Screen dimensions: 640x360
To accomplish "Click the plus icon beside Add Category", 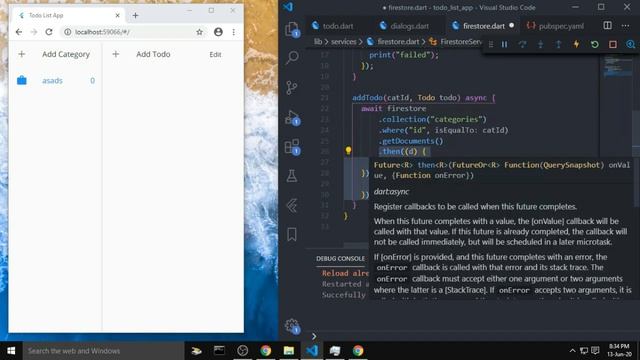I will click(22, 54).
